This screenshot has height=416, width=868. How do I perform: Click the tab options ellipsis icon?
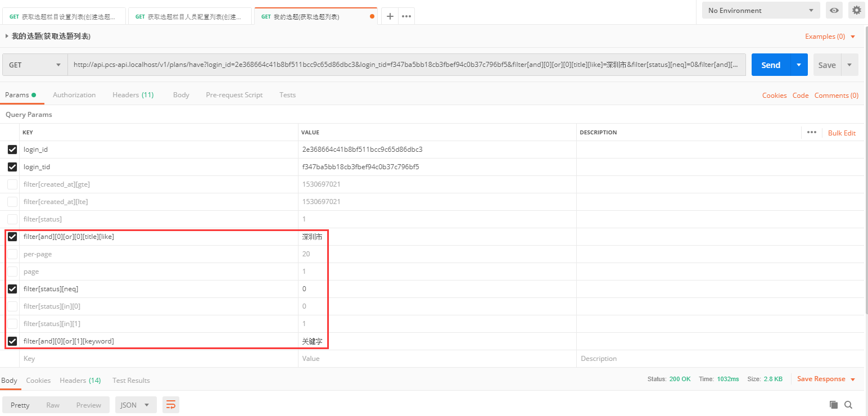coord(406,16)
